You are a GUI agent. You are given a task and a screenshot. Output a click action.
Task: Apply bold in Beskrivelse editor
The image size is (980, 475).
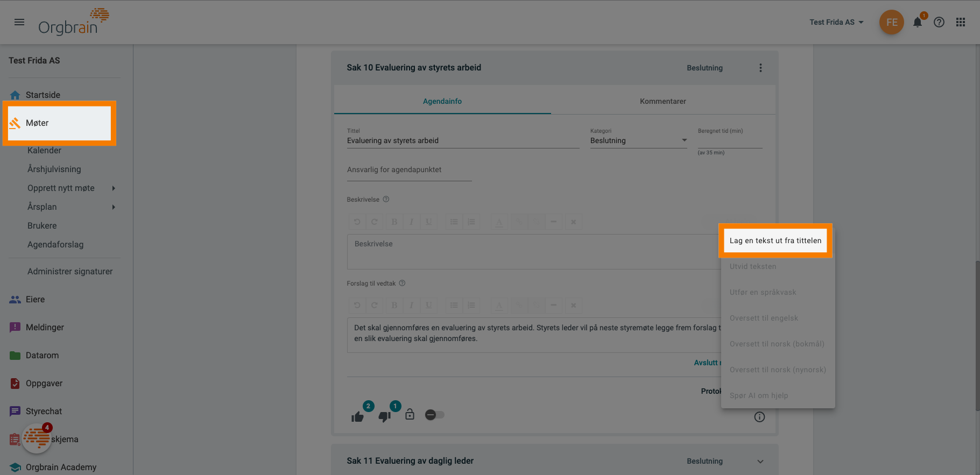click(x=394, y=222)
